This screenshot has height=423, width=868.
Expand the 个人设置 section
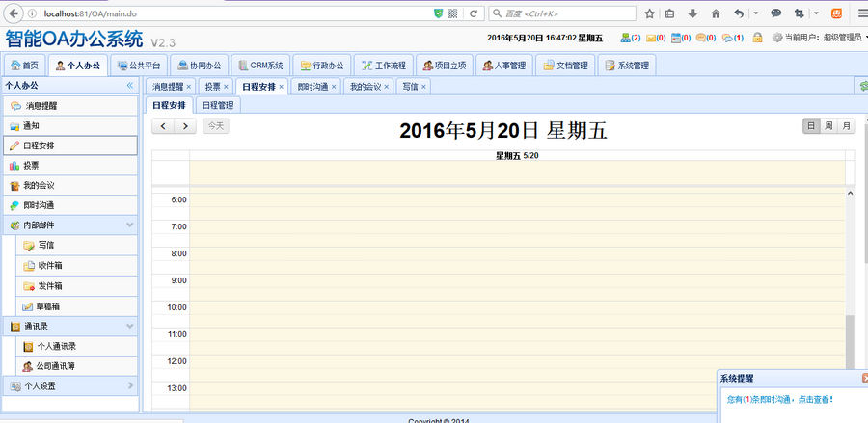130,385
